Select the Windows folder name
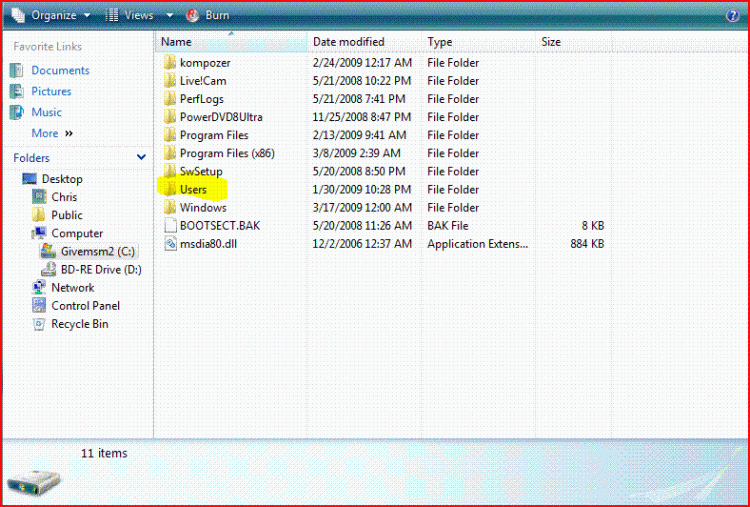Viewport: 750px width, 507px height. point(203,209)
